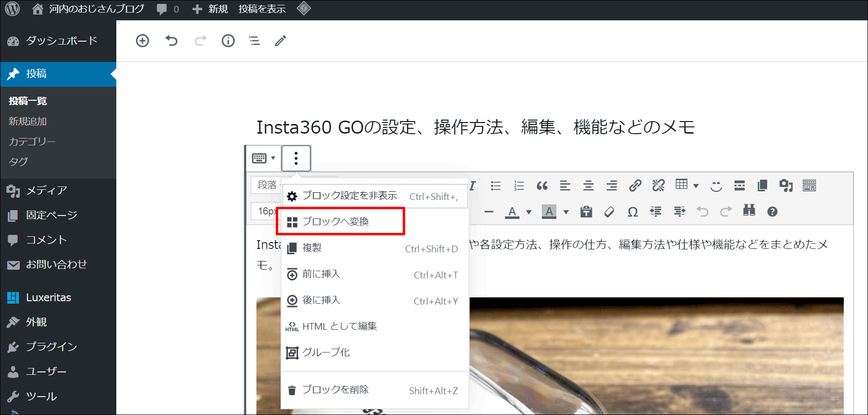Click the table grid icon

[x=681, y=184]
